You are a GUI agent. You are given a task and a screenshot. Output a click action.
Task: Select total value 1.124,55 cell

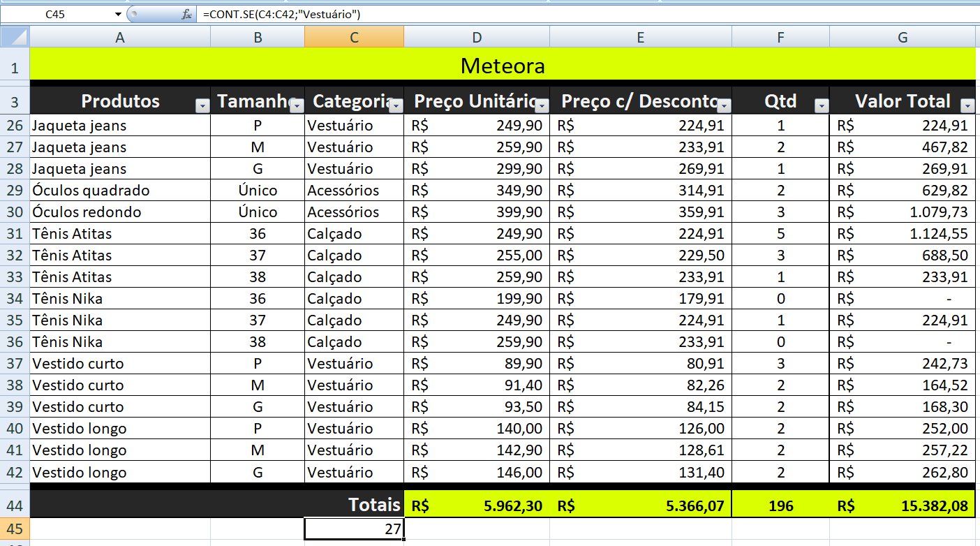[x=903, y=234]
